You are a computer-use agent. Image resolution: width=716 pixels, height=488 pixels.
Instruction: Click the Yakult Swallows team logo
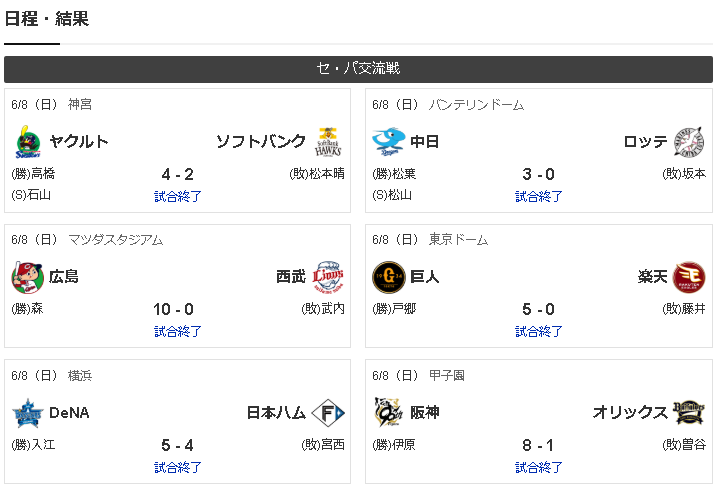[x=28, y=142]
